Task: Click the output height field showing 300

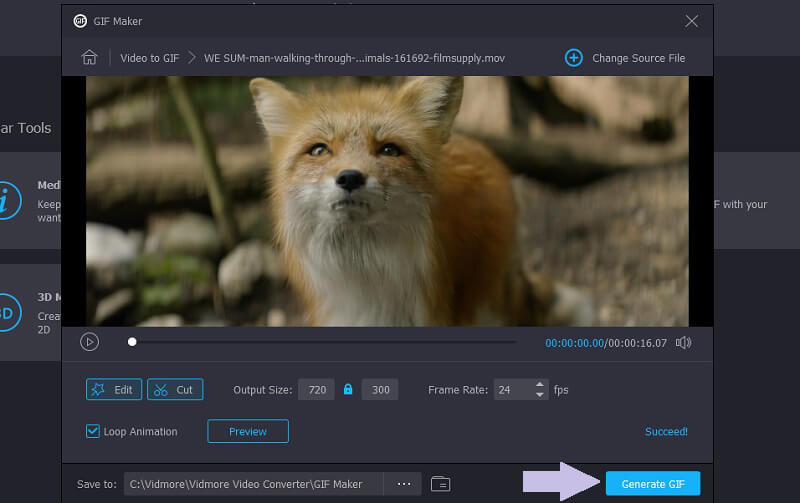Action: pyautogui.click(x=379, y=390)
